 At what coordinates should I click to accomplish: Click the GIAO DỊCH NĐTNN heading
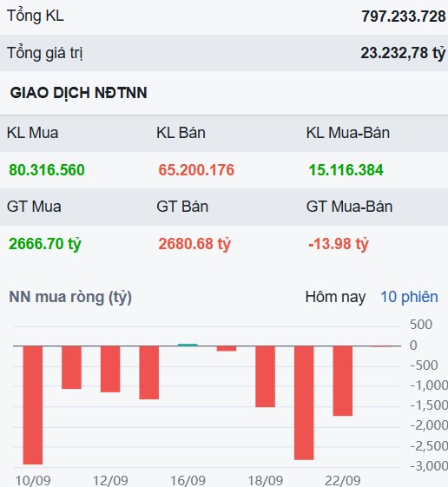tap(79, 93)
